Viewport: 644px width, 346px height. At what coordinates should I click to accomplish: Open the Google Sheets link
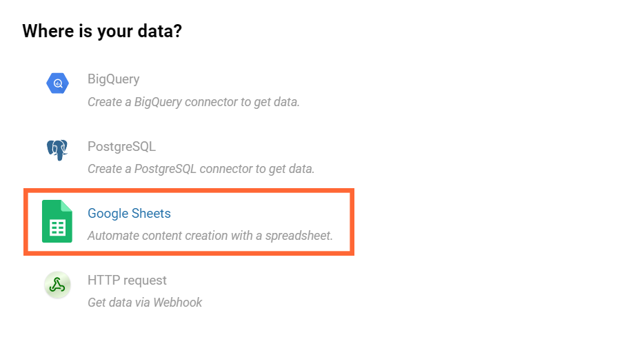click(129, 213)
